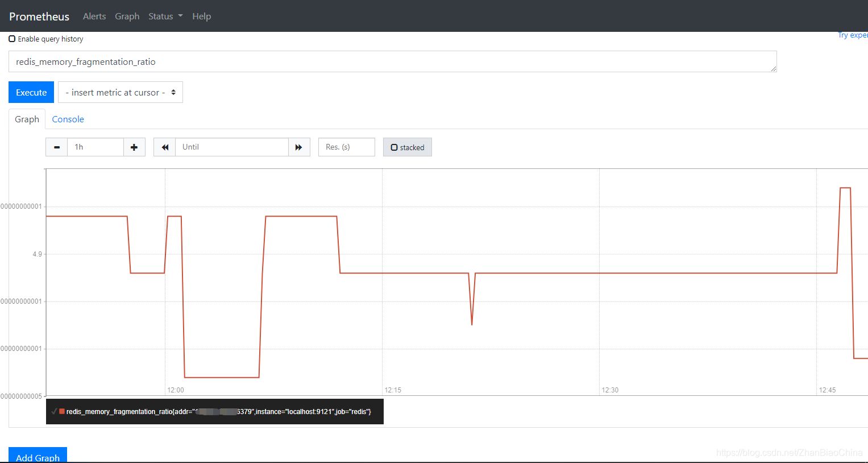Click the red series color swatch in the legend
The image size is (868, 463).
(x=62, y=411)
